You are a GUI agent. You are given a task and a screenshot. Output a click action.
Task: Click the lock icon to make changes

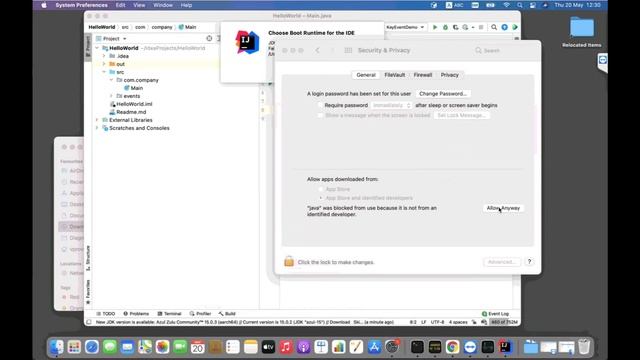(x=289, y=261)
